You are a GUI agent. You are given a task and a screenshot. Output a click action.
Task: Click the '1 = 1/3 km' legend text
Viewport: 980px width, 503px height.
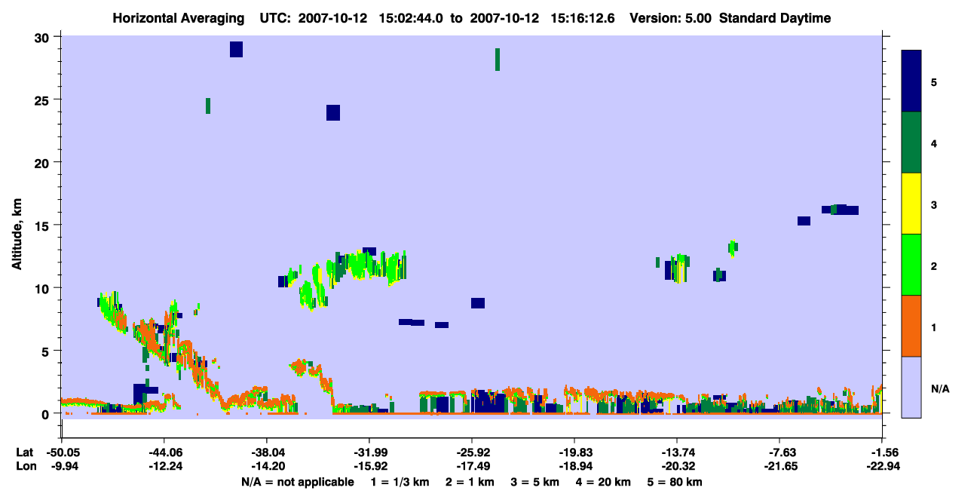click(400, 482)
